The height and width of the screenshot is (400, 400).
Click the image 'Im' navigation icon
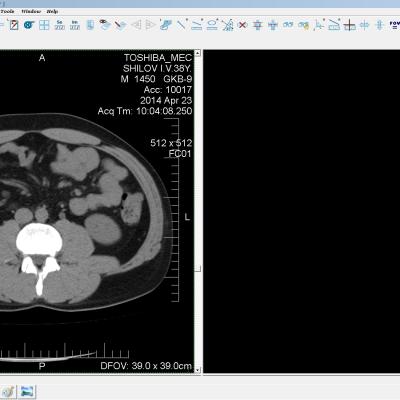[75, 25]
